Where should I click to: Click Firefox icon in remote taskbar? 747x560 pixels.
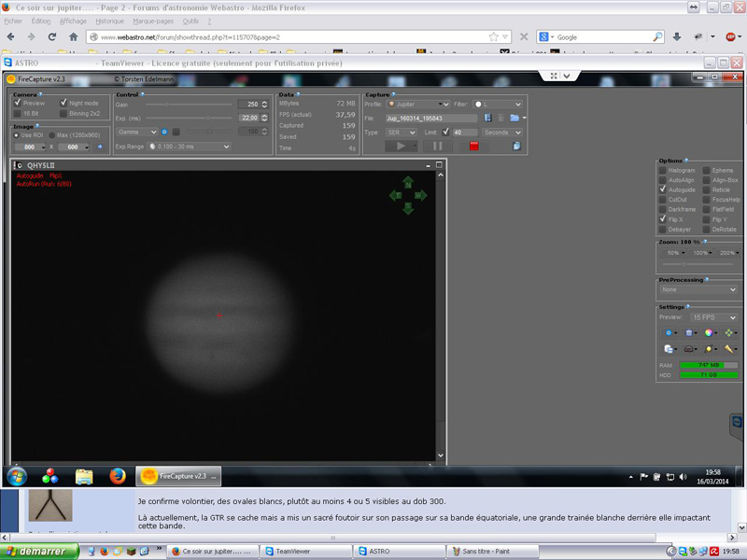click(x=118, y=476)
